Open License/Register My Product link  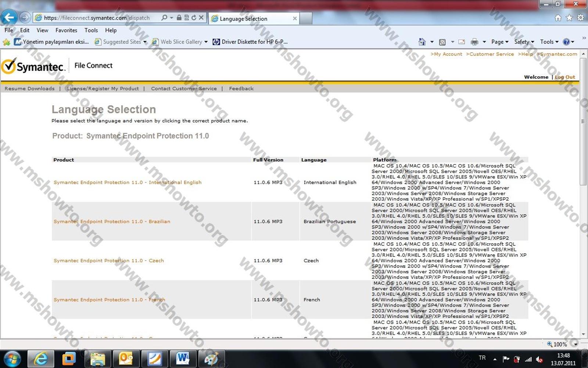coord(103,89)
